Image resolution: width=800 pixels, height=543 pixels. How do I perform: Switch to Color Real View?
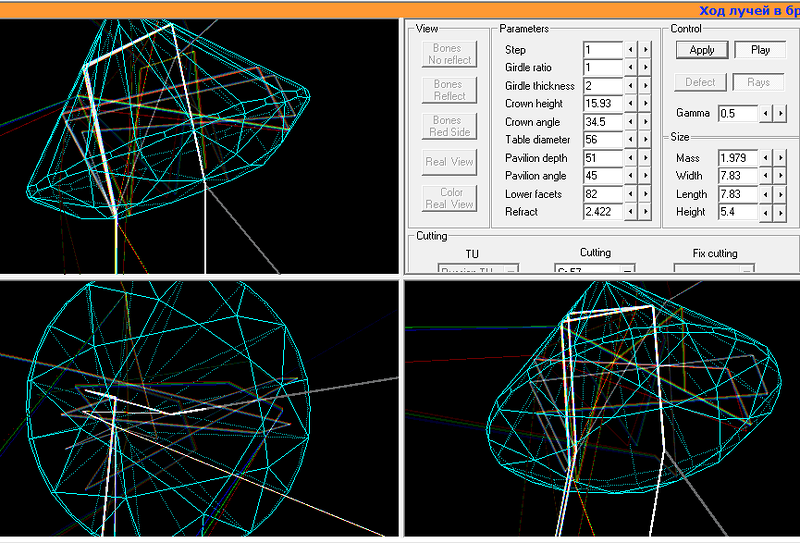click(x=449, y=197)
